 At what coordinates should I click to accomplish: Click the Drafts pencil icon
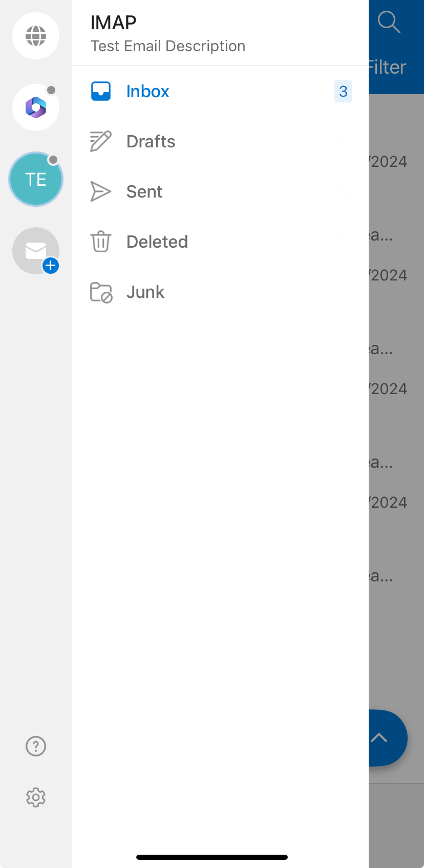coord(101,141)
